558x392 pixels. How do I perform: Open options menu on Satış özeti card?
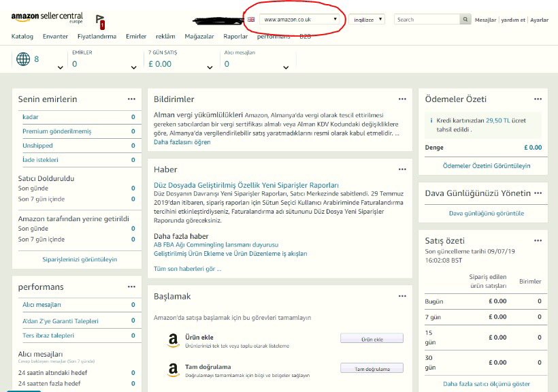pos(538,241)
